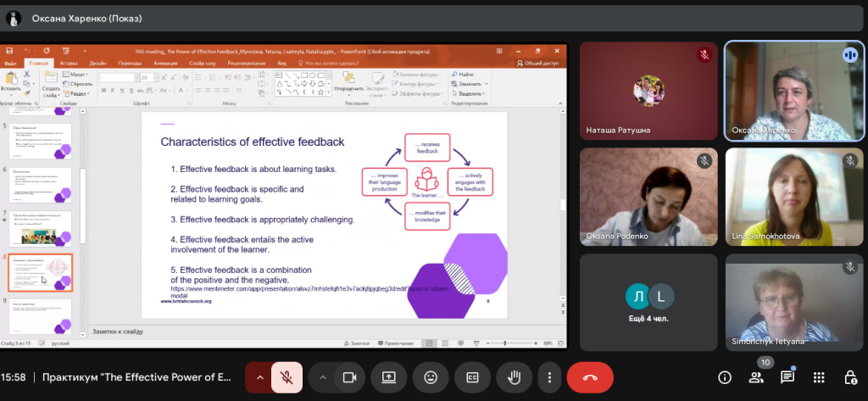Open the chat with everyone panel
The image size is (868, 401).
point(787,377)
